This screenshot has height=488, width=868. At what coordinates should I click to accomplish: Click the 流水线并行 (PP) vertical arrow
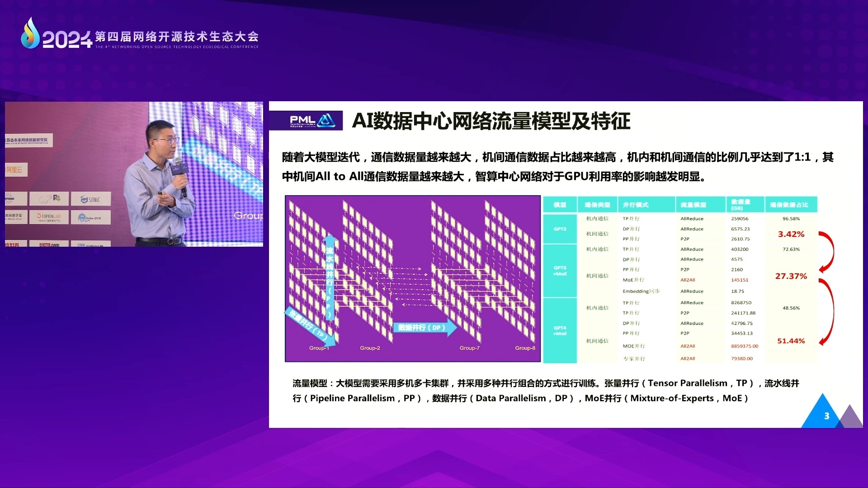[330, 277]
